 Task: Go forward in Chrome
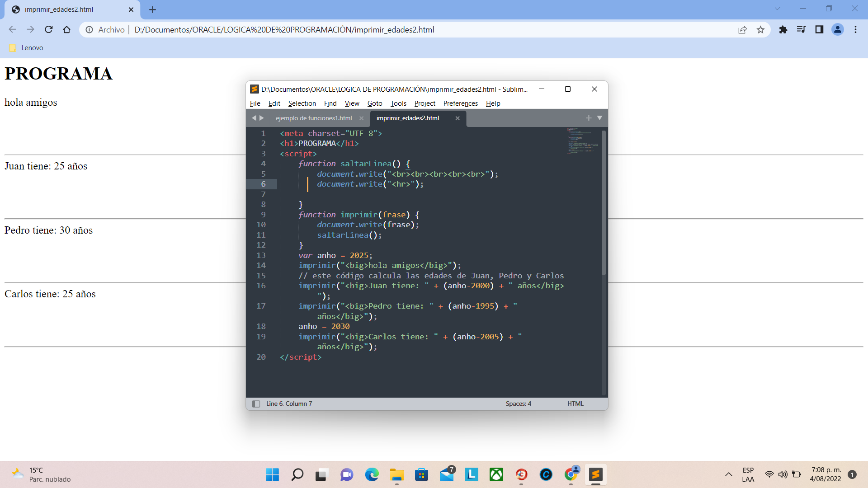pos(30,29)
